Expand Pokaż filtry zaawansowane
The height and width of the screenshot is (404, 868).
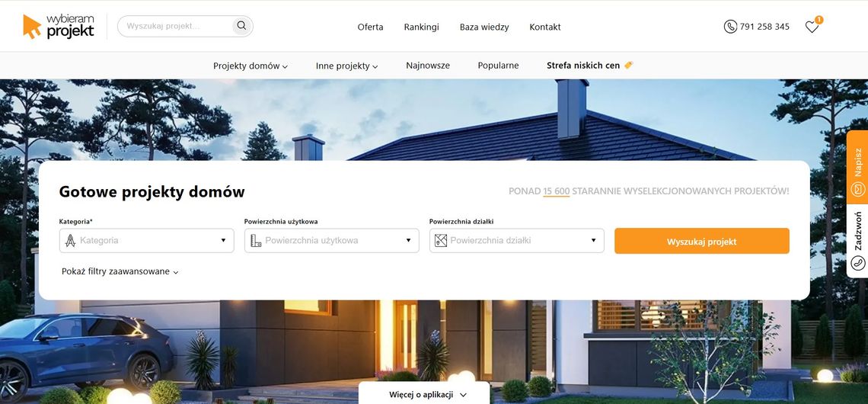click(120, 271)
